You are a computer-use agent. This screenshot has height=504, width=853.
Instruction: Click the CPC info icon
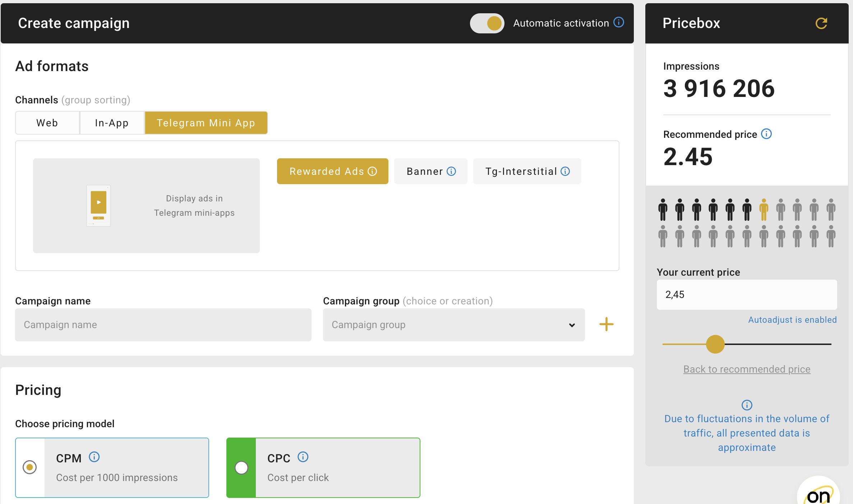303,457
